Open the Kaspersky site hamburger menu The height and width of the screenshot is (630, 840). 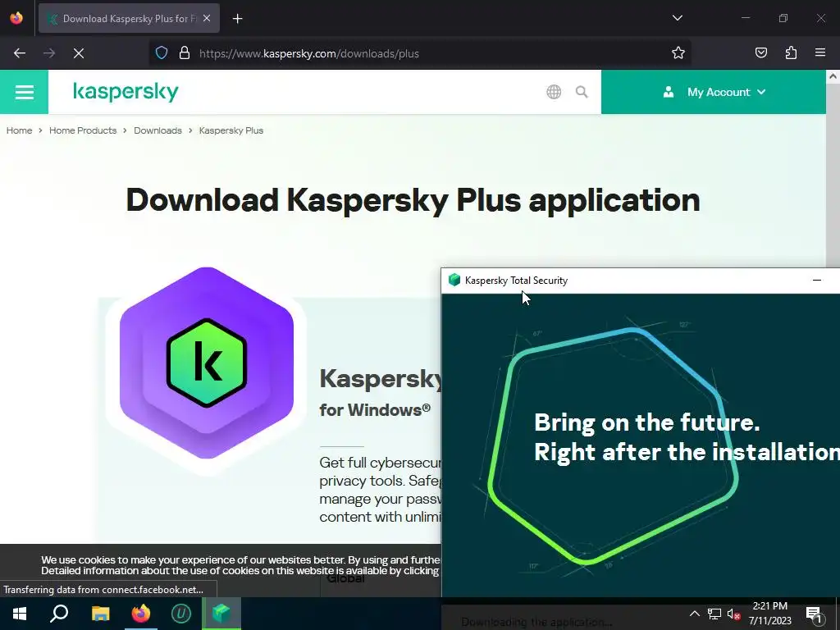tap(24, 92)
